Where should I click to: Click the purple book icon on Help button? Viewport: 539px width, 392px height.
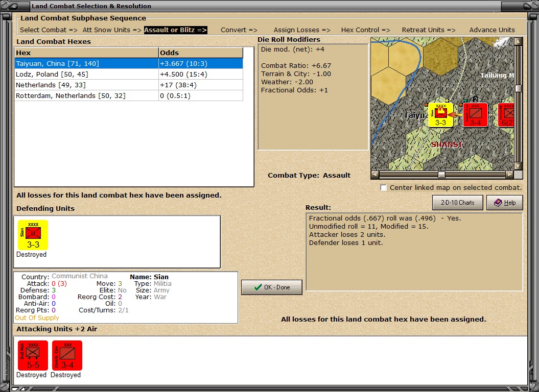498,203
